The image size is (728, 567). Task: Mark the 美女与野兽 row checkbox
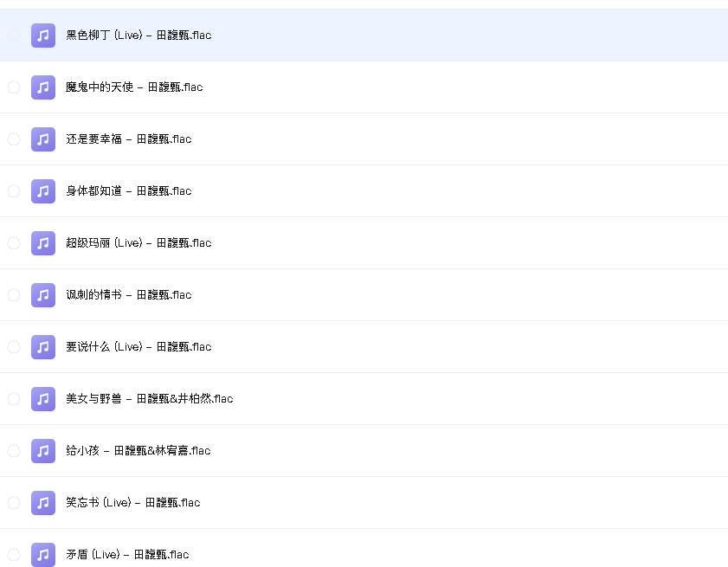click(14, 399)
